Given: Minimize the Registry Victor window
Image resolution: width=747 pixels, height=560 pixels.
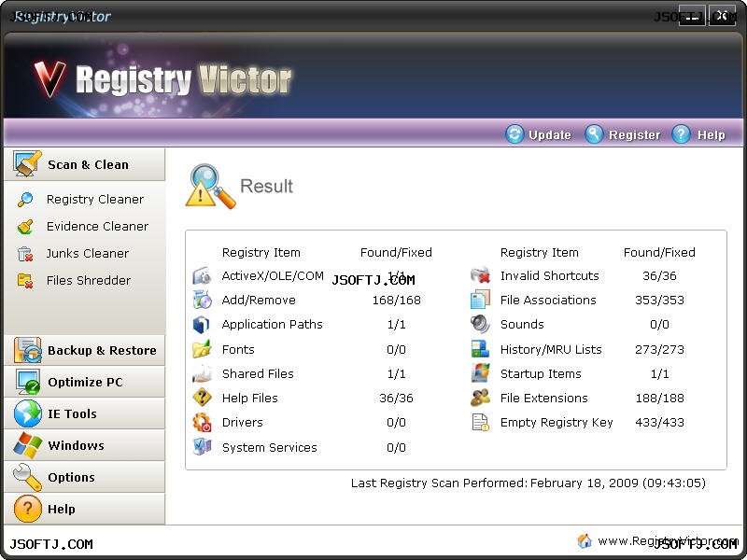Looking at the screenshot, I should pyautogui.click(x=692, y=16).
